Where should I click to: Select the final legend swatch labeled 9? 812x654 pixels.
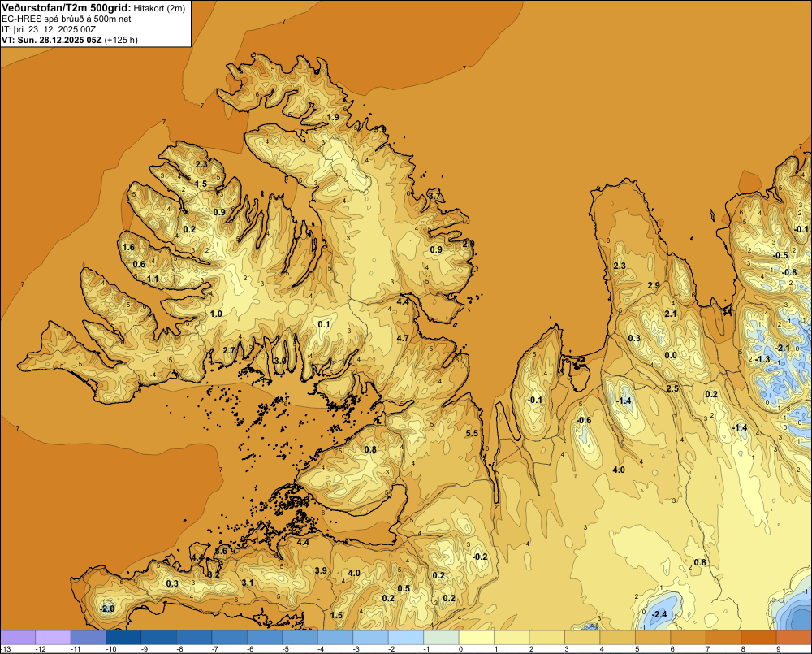(794, 638)
